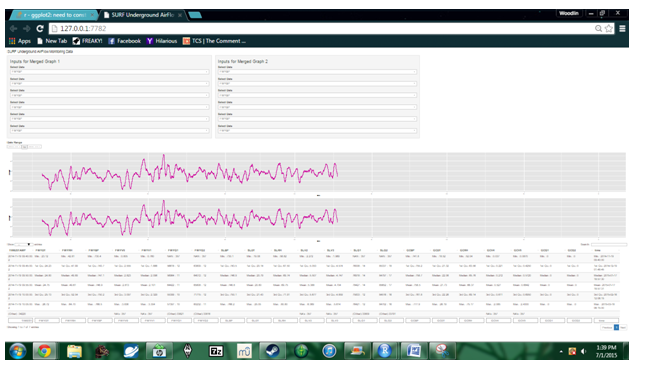Open the Apps bookmarks shortcut

(20, 41)
